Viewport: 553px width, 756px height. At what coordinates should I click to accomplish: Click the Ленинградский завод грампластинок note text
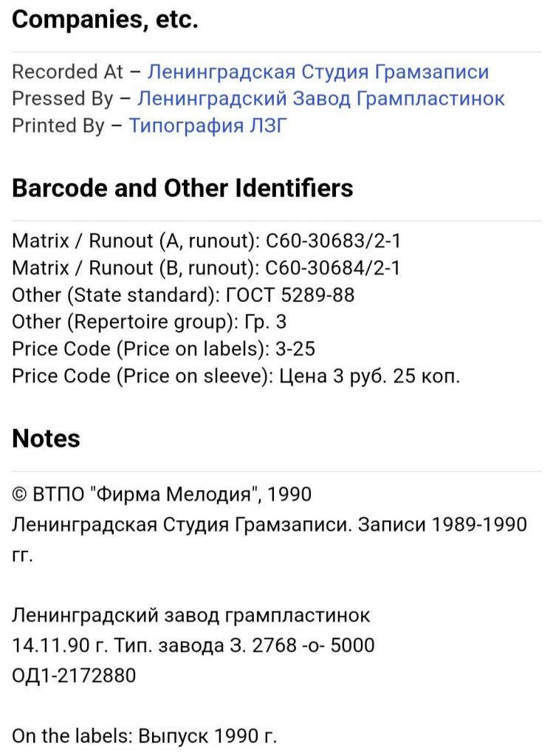191,615
